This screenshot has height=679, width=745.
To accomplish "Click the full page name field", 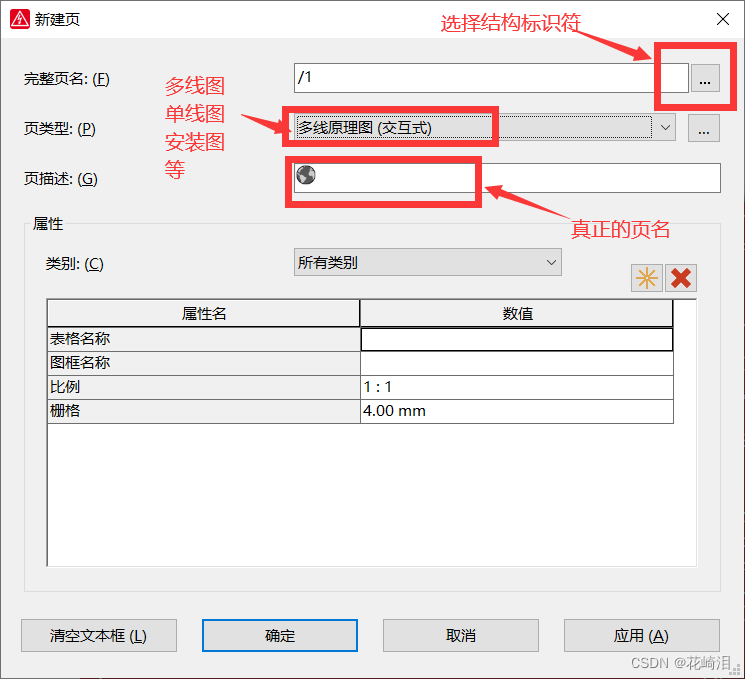I will pos(491,78).
